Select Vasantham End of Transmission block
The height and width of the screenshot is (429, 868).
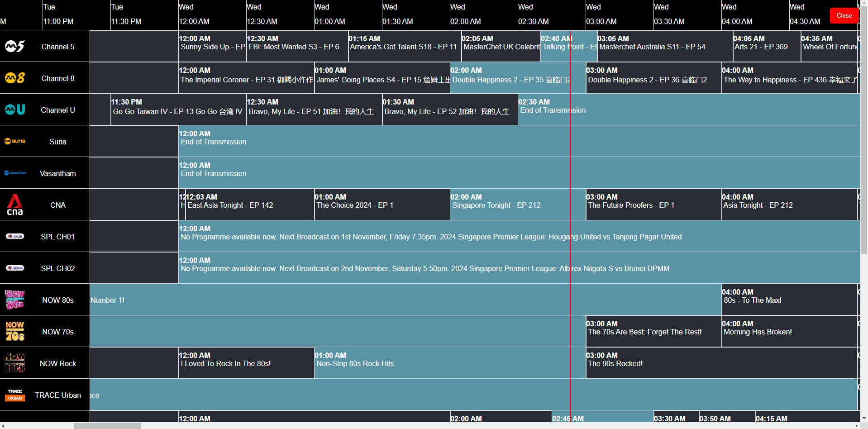coord(519,173)
